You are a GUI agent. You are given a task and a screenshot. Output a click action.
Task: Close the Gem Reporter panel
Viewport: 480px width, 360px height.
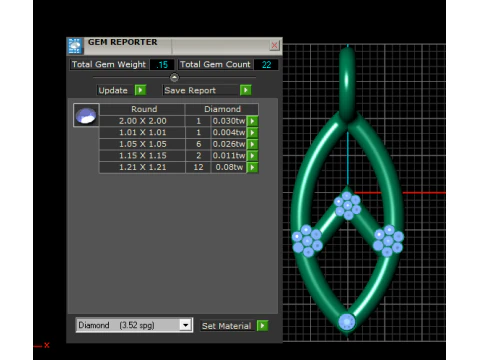pyautogui.click(x=274, y=45)
